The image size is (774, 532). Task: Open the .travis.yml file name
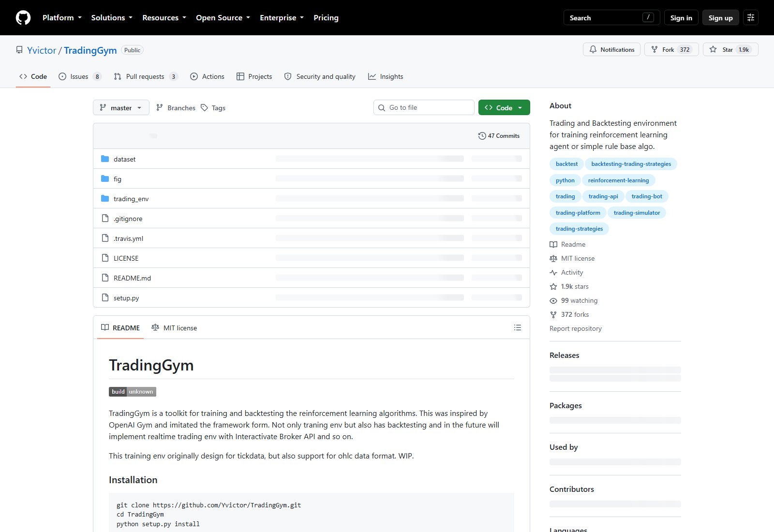128,238
